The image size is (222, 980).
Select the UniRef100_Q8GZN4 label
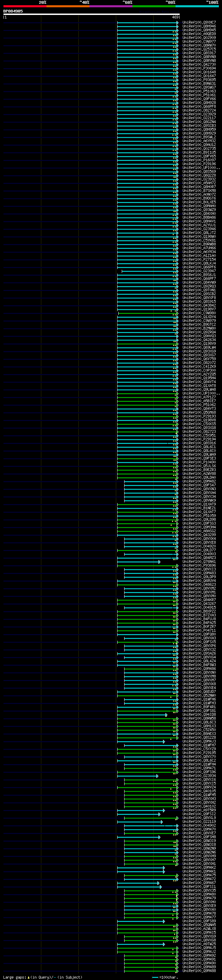pyautogui.click(x=199, y=122)
